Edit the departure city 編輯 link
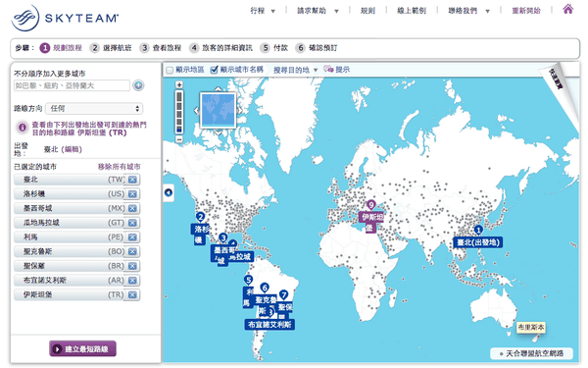 [x=73, y=149]
